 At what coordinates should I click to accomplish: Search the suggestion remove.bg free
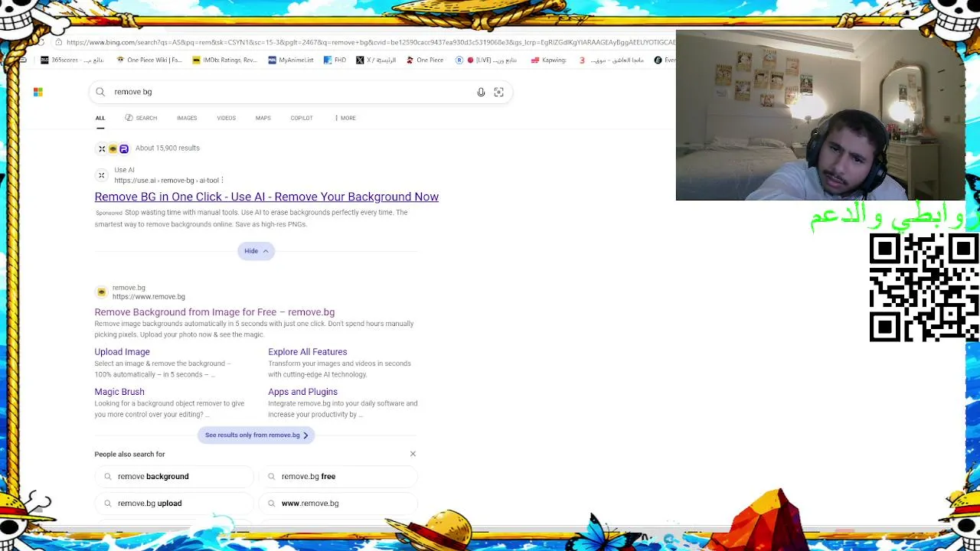(x=338, y=476)
